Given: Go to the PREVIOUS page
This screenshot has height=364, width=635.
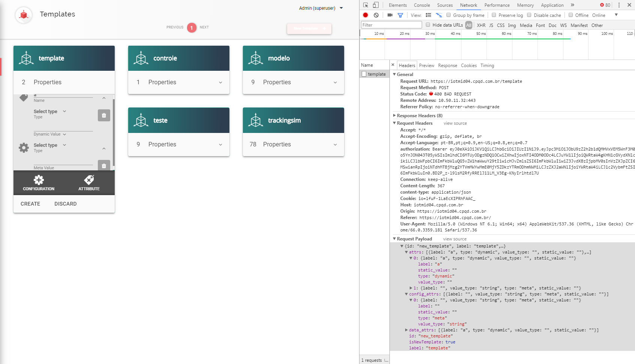Looking at the screenshot, I should point(175,27).
